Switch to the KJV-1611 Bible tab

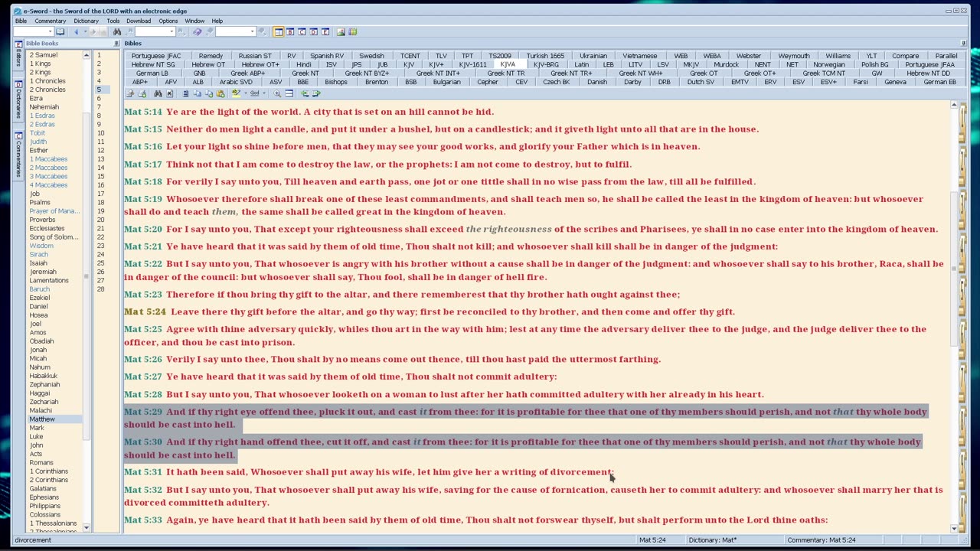[472, 65]
